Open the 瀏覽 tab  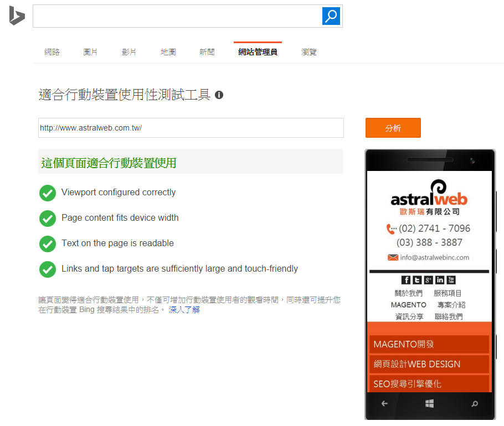click(309, 52)
